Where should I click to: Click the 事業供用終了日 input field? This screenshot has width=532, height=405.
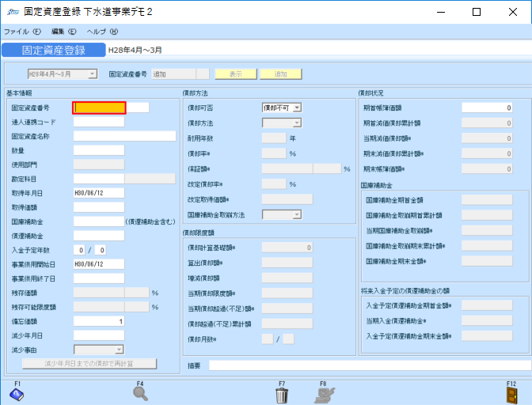(x=99, y=278)
